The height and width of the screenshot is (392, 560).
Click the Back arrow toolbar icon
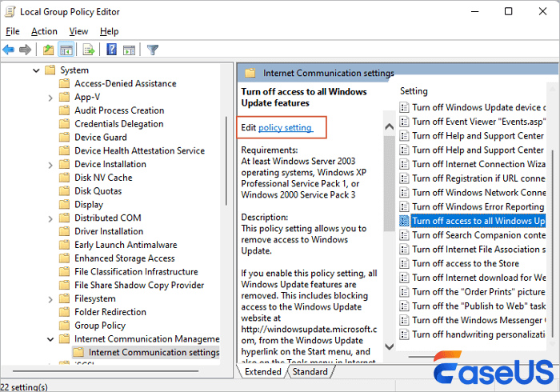[10, 50]
